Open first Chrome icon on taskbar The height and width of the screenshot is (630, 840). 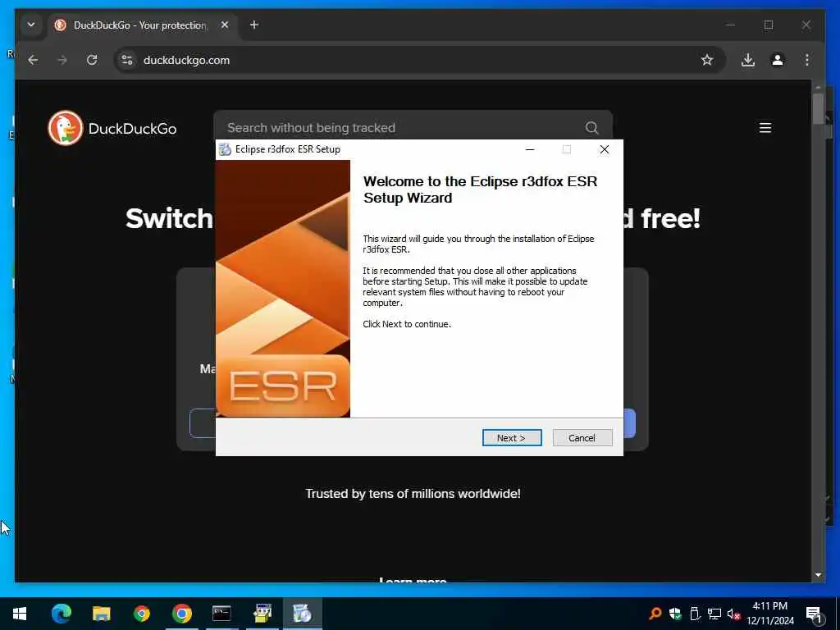point(142,614)
